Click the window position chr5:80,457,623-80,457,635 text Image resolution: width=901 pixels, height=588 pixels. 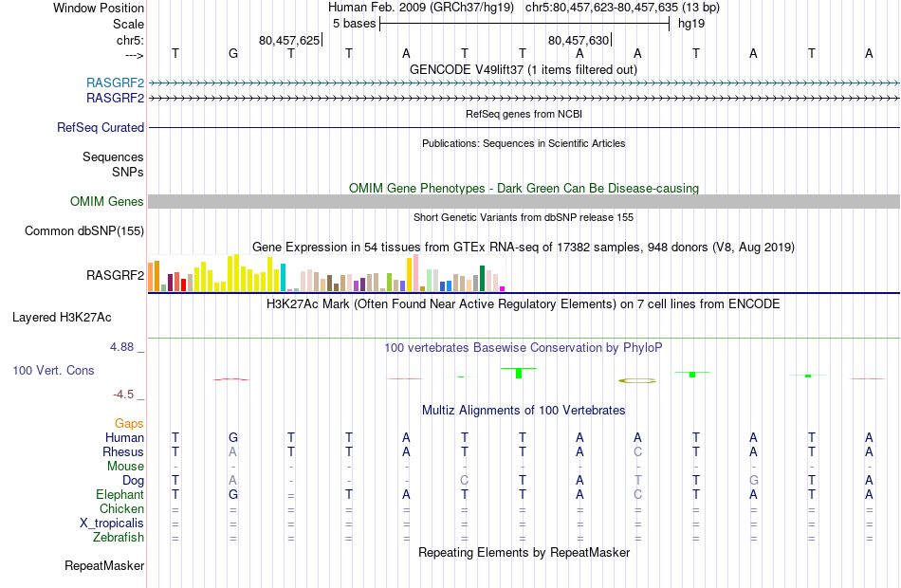coord(622,8)
